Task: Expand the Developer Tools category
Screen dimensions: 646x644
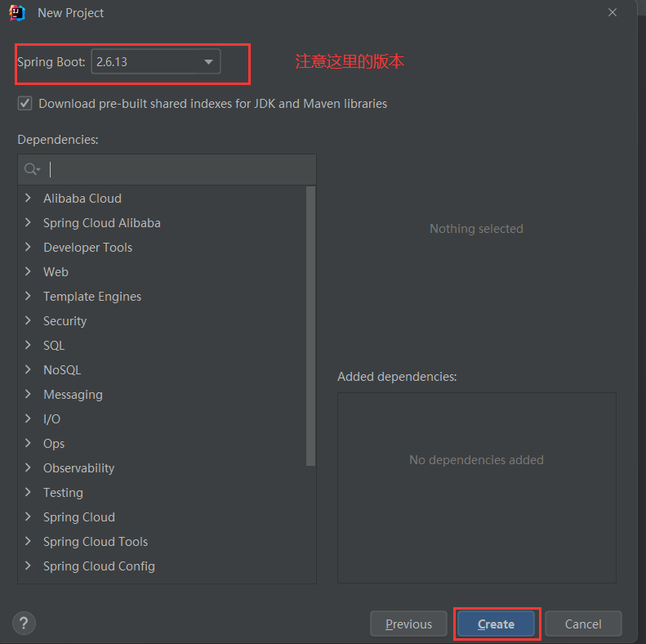Action: [28, 247]
